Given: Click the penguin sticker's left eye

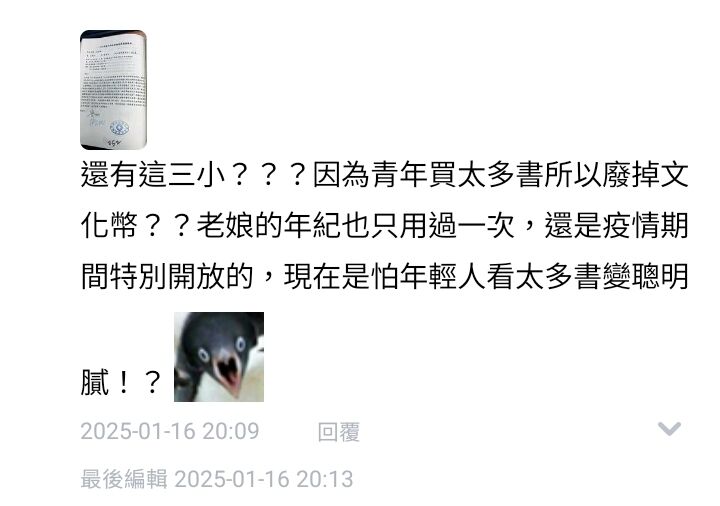Looking at the screenshot, I should pos(203,354).
